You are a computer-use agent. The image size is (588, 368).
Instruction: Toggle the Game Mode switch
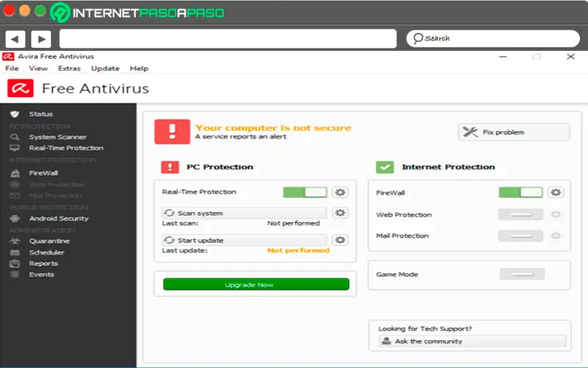click(x=522, y=274)
